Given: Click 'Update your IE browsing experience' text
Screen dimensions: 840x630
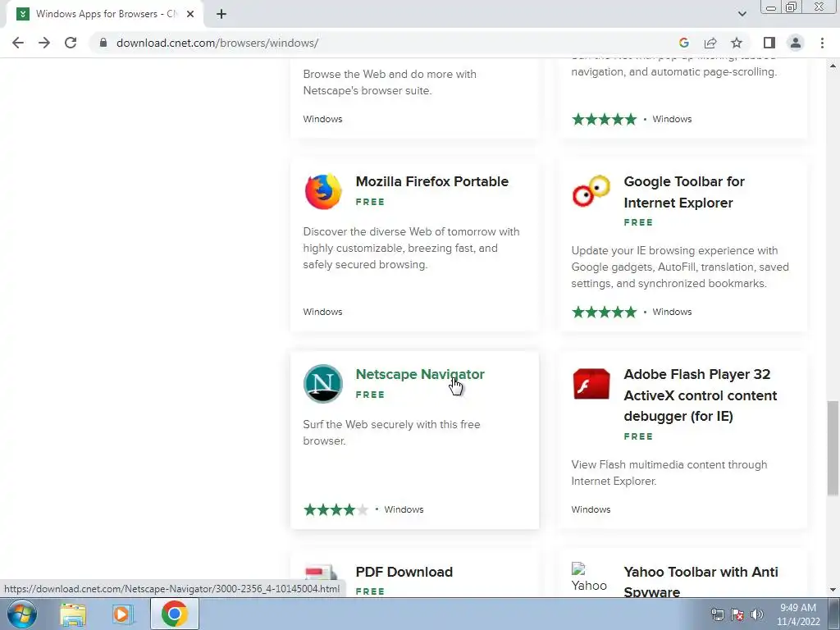Looking at the screenshot, I should pos(680,267).
